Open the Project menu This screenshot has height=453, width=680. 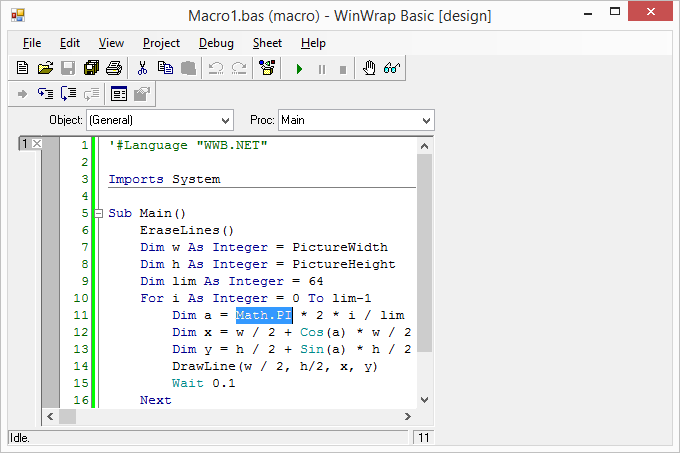coord(161,43)
